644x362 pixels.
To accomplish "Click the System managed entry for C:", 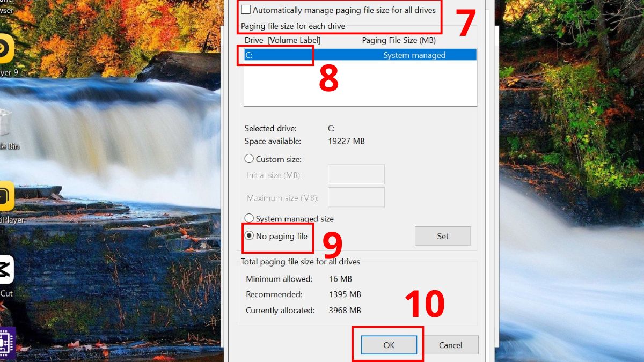I will click(414, 55).
